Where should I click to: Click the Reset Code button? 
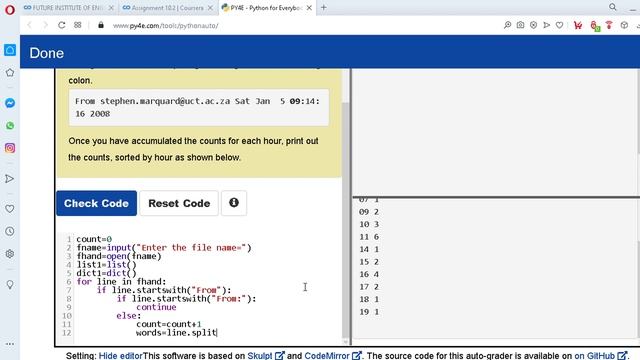pos(179,203)
